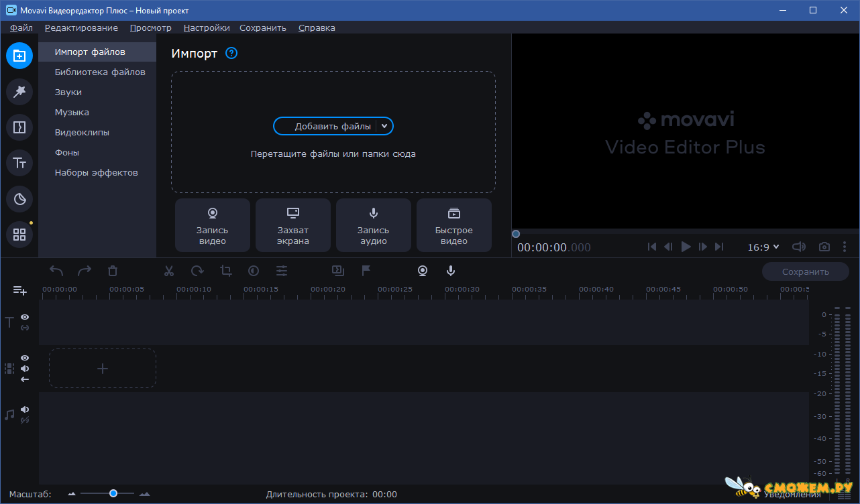Toggle the link icon on the audio track
Image resolution: width=860 pixels, height=504 pixels.
click(25, 420)
